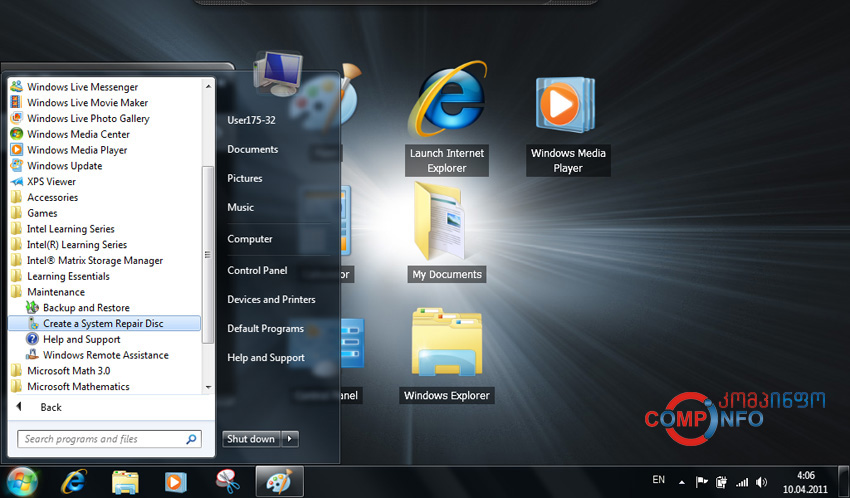Click the Windows Start orb
This screenshot has width=850, height=498.
click(x=22, y=481)
